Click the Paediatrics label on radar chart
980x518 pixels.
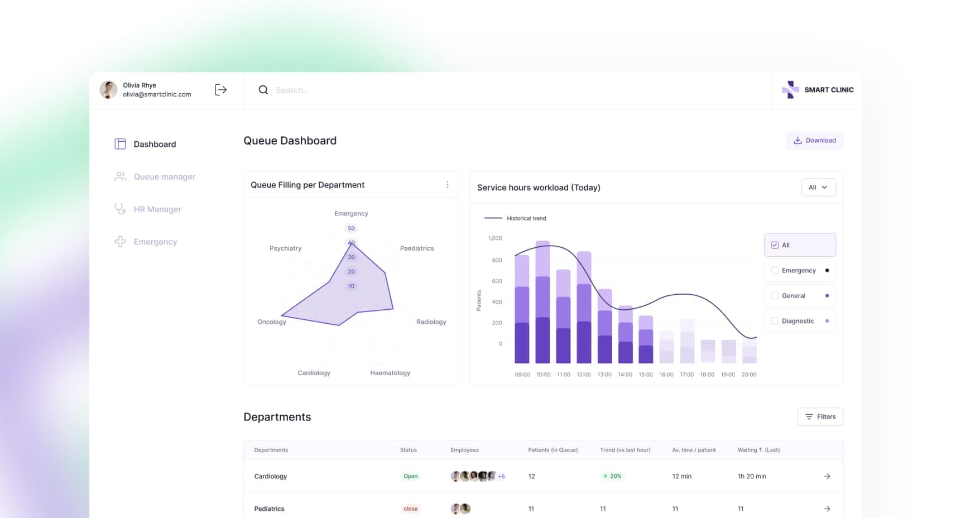click(417, 248)
